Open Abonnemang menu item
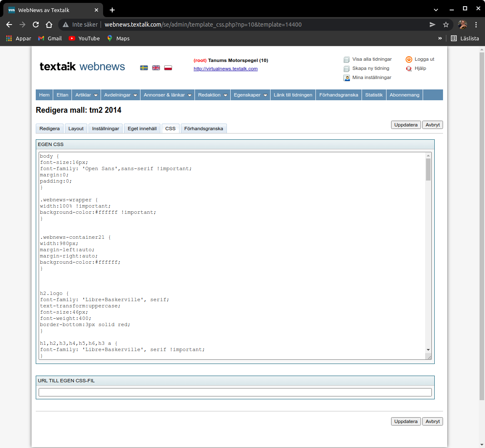The image size is (485, 448). coord(404,95)
